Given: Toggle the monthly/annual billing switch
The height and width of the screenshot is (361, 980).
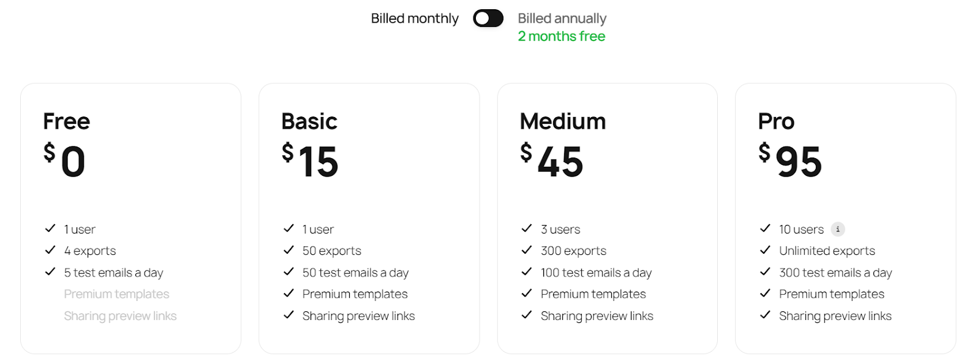Looking at the screenshot, I should [x=488, y=18].
